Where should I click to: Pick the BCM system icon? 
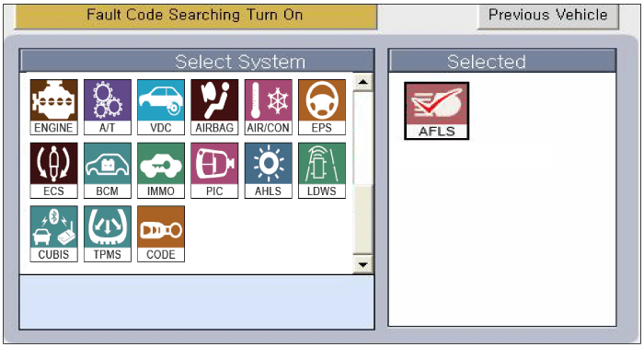[108, 170]
